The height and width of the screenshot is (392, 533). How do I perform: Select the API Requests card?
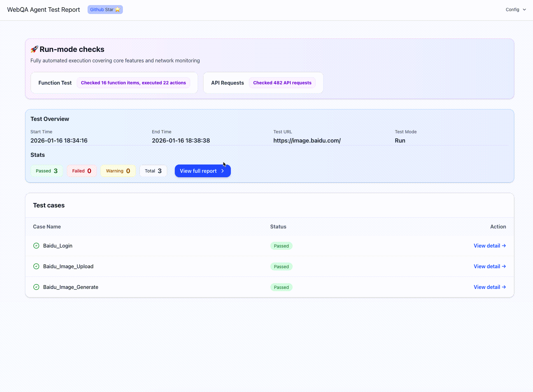coord(263,83)
